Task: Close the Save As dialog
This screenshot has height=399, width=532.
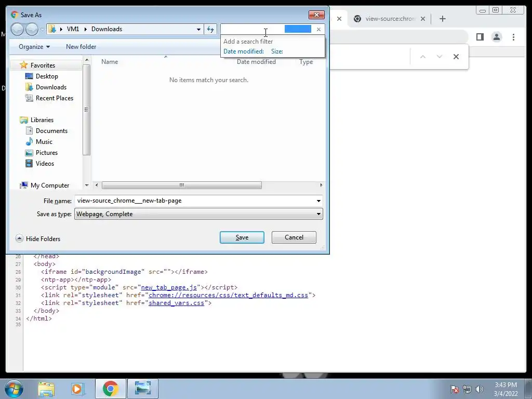Action: (x=316, y=15)
